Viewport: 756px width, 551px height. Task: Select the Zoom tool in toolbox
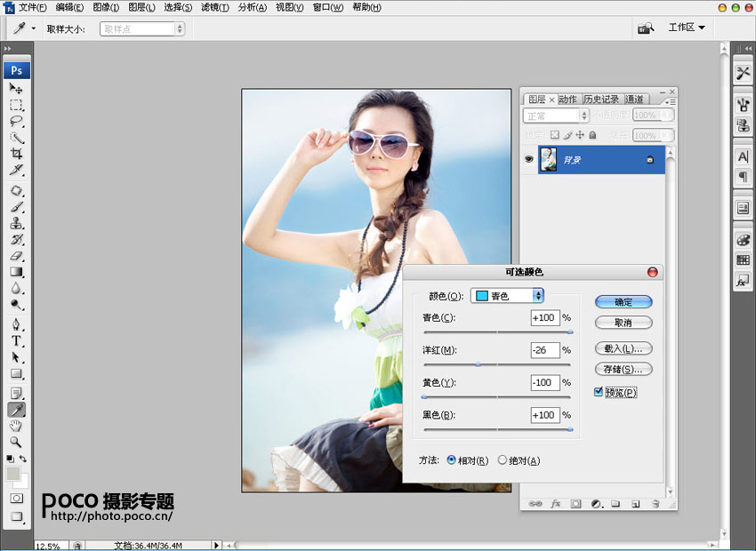click(16, 442)
